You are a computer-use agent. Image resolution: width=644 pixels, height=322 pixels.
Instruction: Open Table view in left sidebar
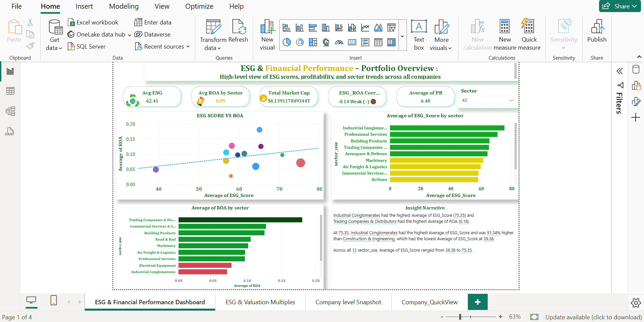[x=10, y=91]
